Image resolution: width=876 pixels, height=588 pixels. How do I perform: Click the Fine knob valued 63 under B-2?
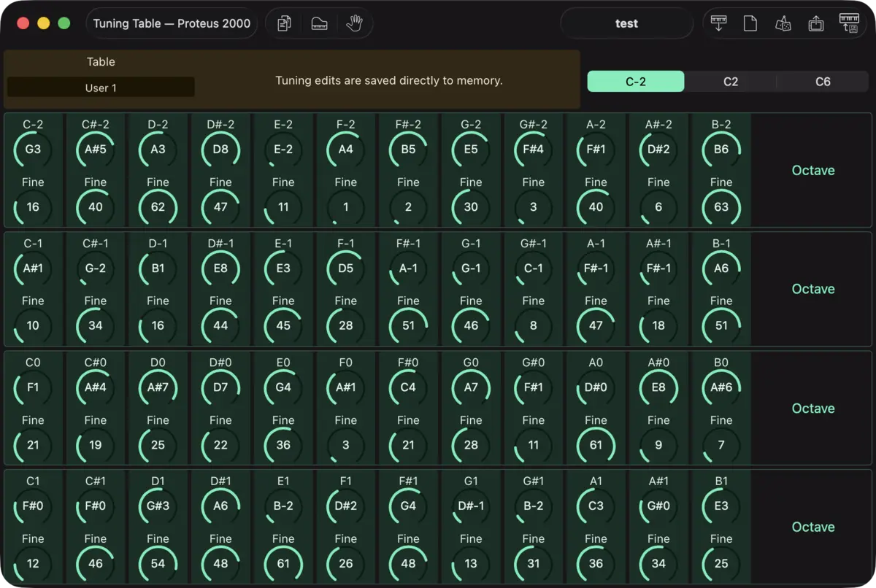click(x=721, y=207)
